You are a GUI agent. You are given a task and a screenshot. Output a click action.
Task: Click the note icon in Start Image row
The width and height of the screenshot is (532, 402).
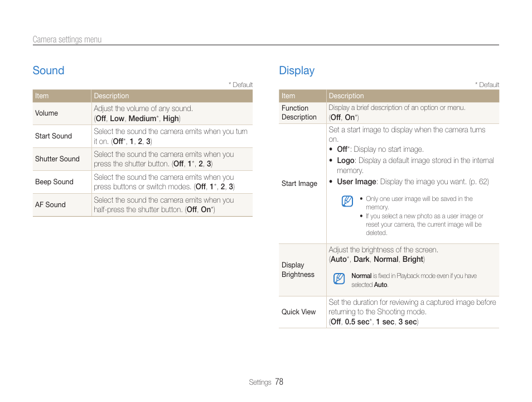[347, 201]
